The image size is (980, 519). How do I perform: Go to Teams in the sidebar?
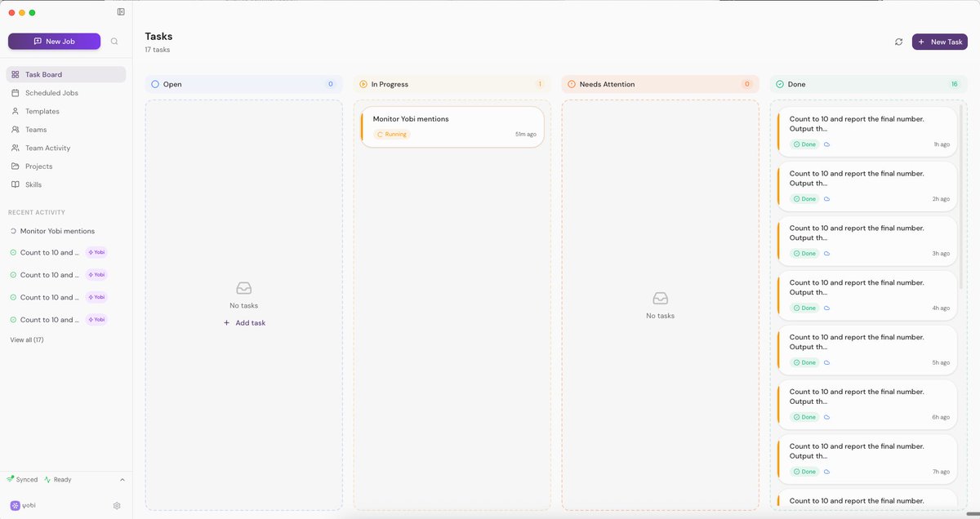pyautogui.click(x=66, y=130)
